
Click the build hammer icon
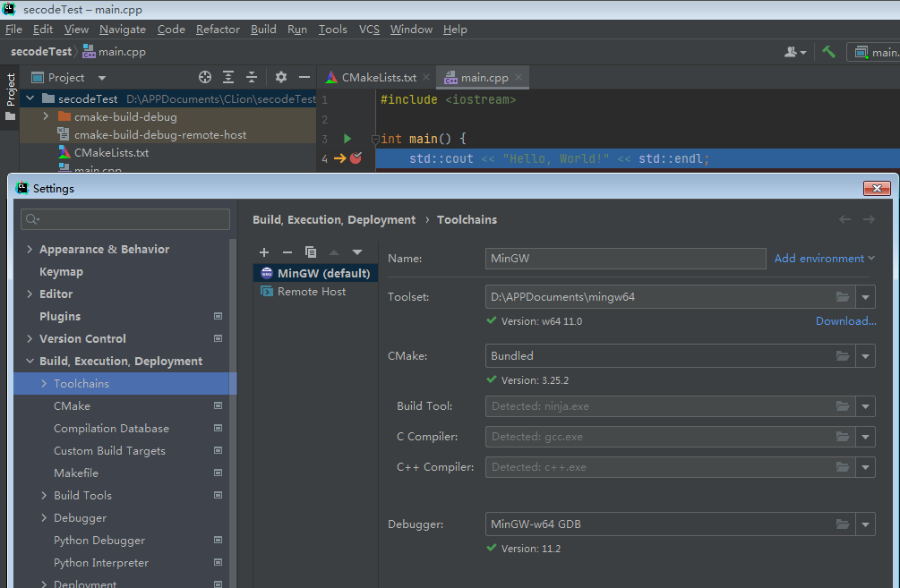(828, 52)
